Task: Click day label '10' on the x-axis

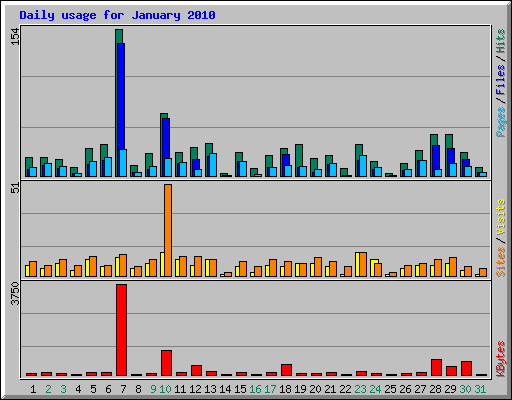Action: coord(165,389)
